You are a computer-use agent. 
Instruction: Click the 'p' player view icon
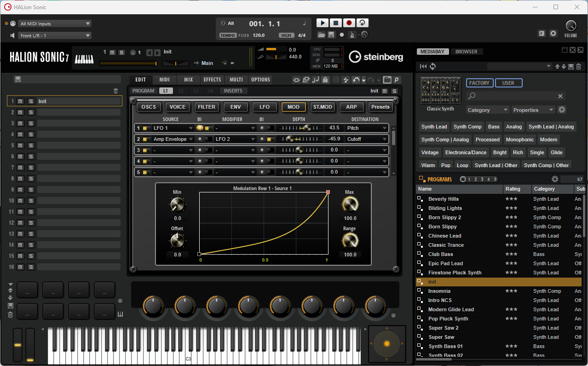tap(396, 80)
